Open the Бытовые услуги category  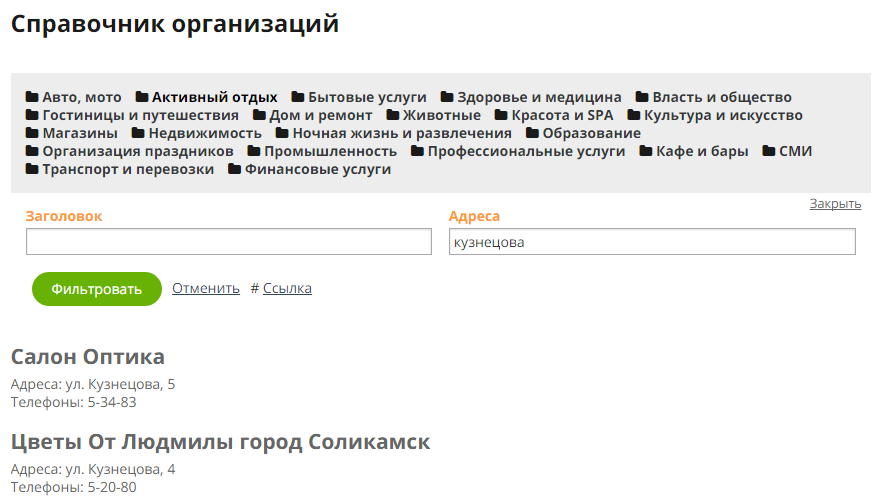367,98
